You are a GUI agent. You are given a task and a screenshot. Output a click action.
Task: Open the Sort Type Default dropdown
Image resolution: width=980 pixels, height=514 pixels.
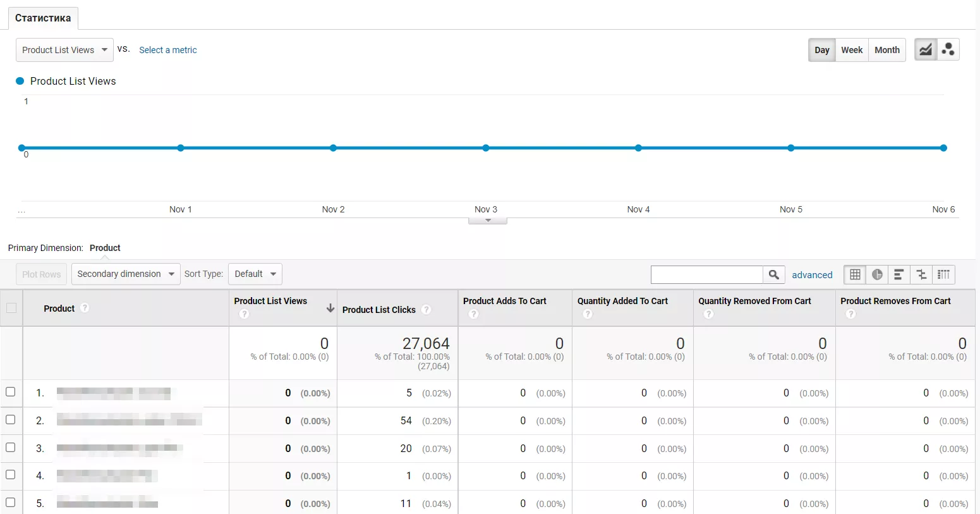tap(255, 274)
